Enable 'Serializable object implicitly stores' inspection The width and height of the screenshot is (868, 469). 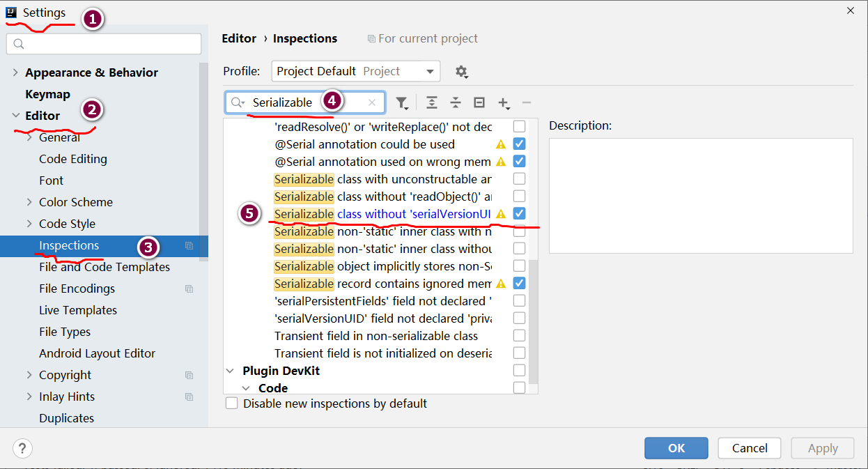(519, 266)
